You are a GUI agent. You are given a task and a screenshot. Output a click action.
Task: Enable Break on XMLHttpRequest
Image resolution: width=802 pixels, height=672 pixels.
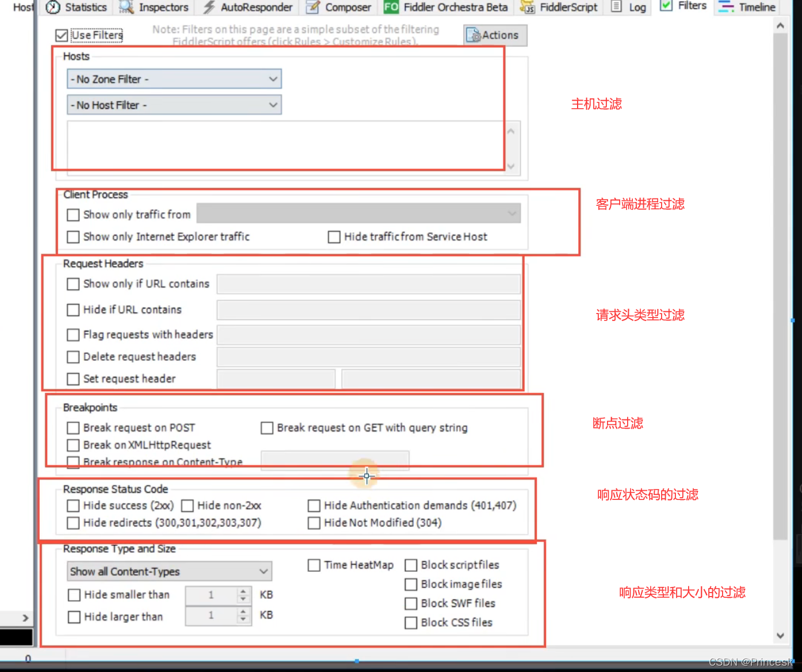pyautogui.click(x=73, y=445)
